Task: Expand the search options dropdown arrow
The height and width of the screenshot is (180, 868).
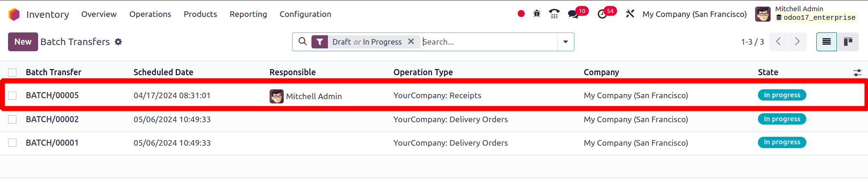Action: point(565,42)
